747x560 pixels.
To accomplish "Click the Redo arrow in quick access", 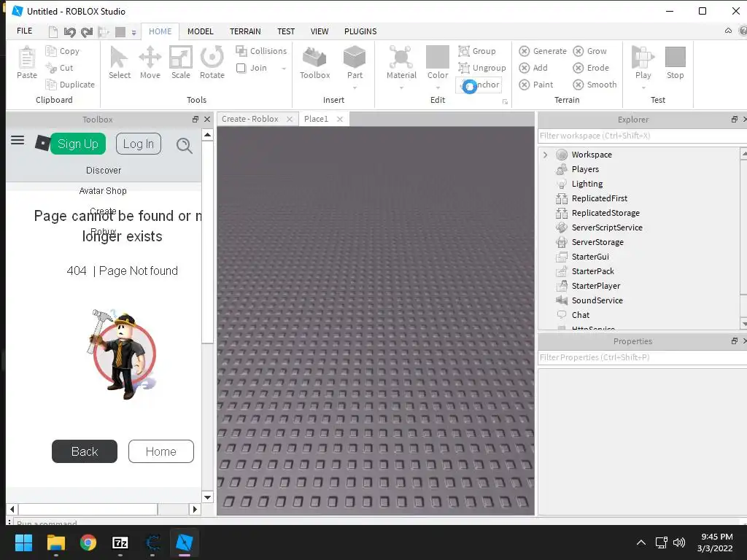I will click(87, 32).
